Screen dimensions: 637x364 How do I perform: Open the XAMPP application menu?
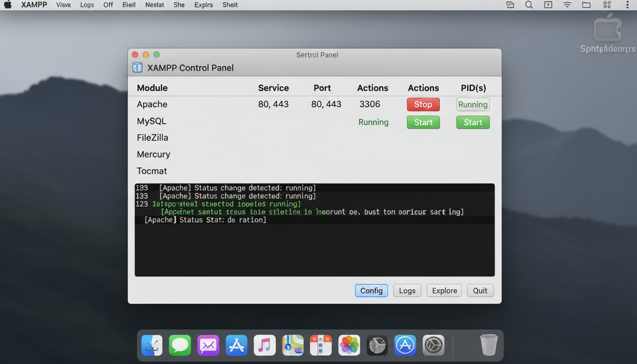coord(34,5)
